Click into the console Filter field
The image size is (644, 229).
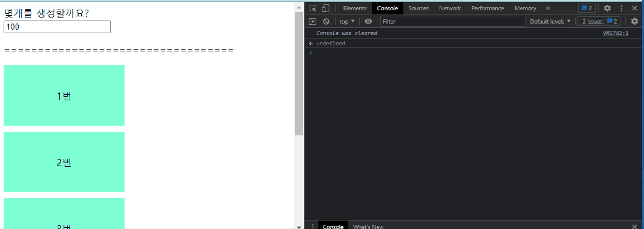pos(453,21)
